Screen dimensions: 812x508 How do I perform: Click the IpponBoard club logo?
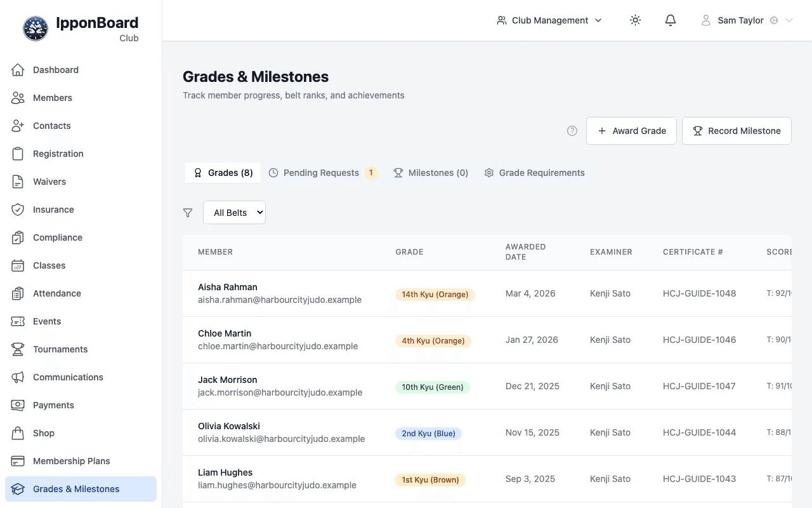36,29
